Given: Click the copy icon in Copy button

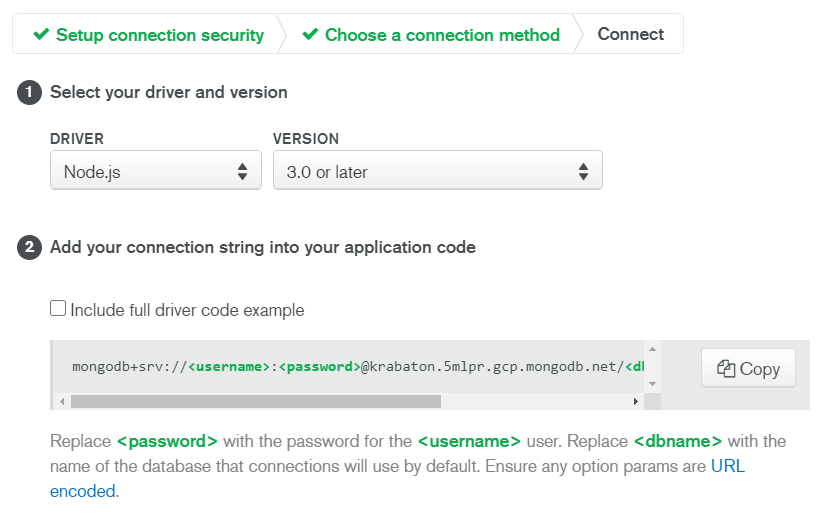Looking at the screenshot, I should pos(726,369).
